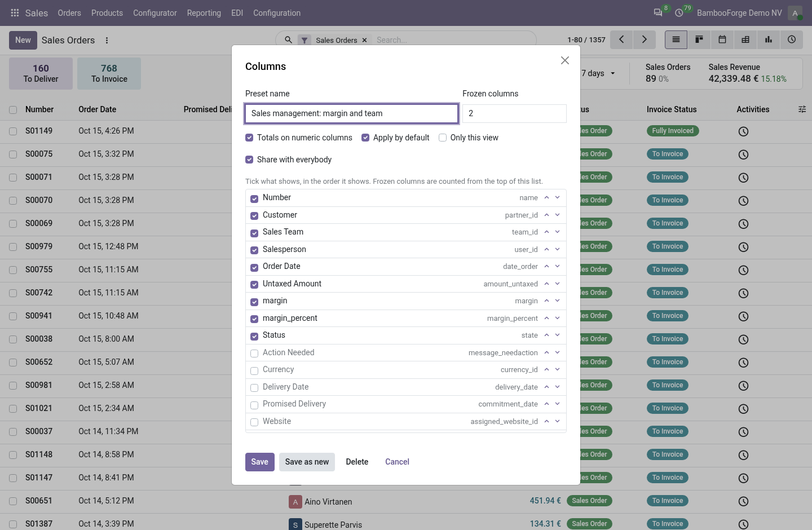Close the Columns dialog
Screen dimensions: 812x530
click(565, 60)
